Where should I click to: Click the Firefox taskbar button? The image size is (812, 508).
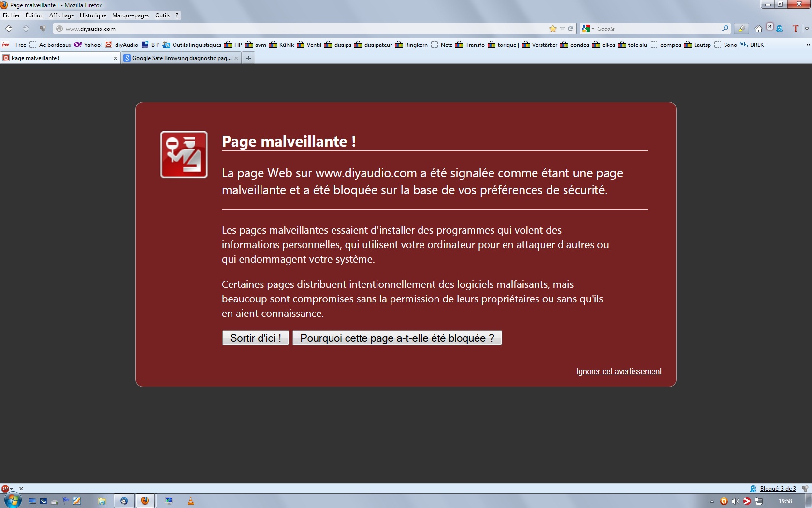[x=145, y=501]
